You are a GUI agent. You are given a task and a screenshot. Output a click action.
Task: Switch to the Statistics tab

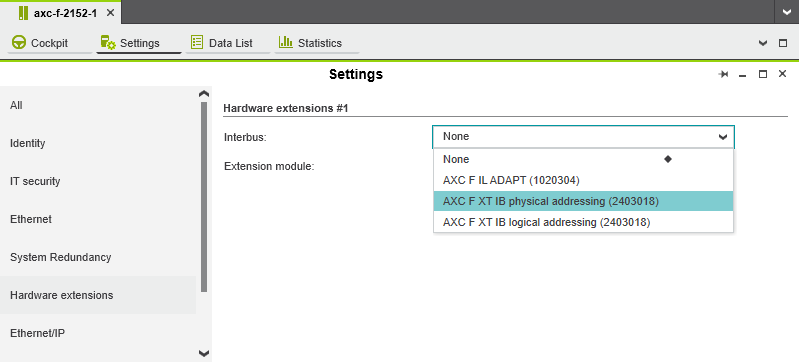click(x=316, y=43)
